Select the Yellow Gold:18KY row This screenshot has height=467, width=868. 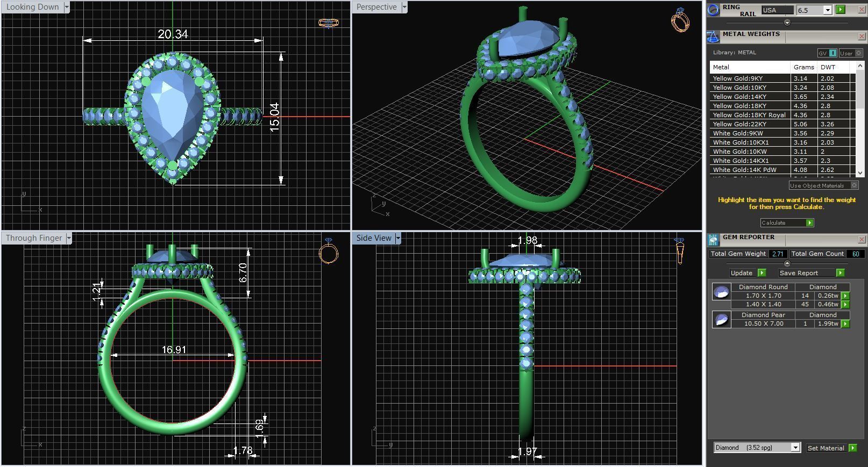782,106
